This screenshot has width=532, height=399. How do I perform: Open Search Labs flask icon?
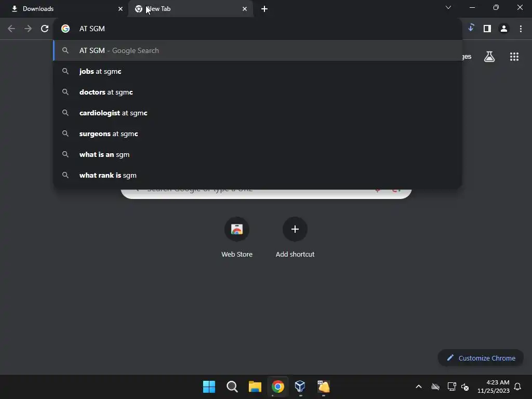(x=489, y=57)
